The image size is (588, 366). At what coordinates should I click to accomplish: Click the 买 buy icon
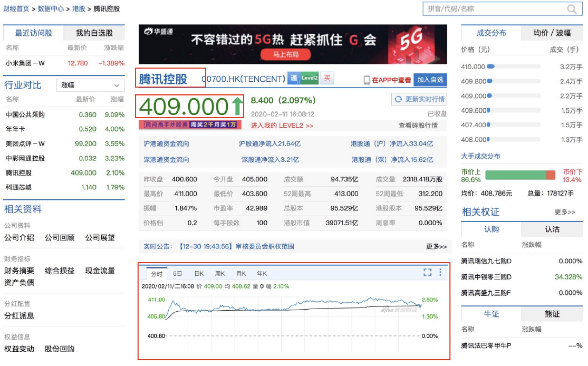point(327,78)
